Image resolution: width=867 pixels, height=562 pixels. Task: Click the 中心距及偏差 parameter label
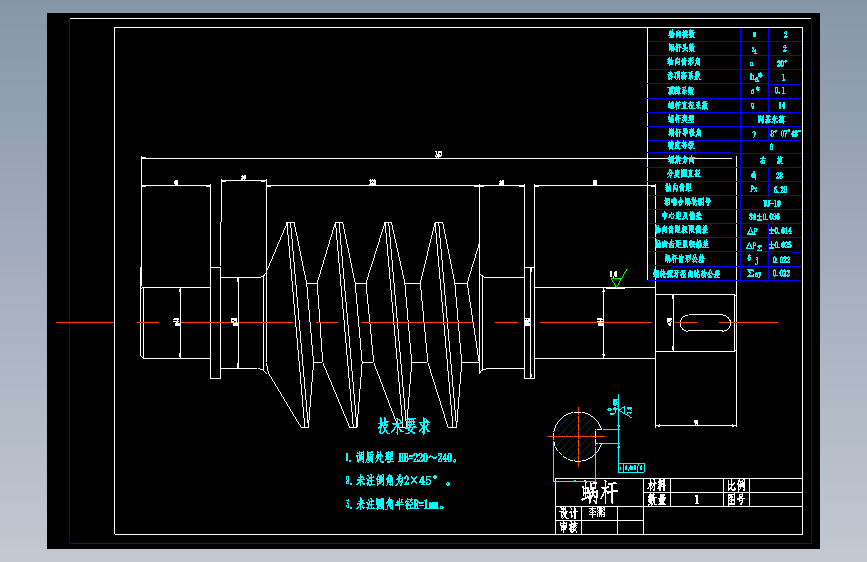pos(682,216)
